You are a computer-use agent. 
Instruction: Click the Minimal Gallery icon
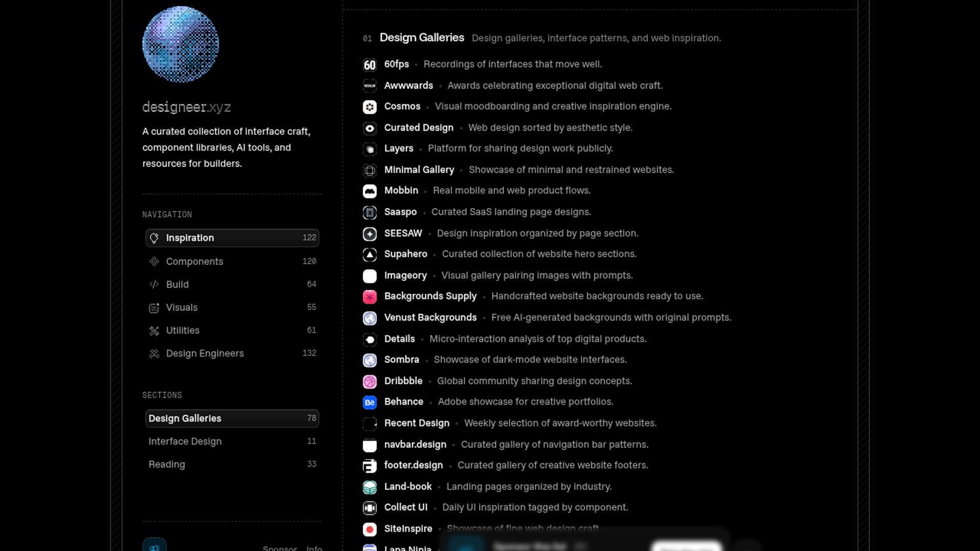tap(370, 170)
